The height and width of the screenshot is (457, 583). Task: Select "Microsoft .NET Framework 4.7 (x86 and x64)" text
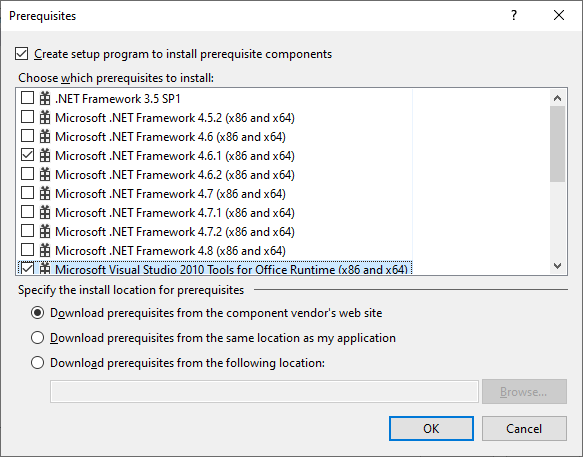[170, 193]
